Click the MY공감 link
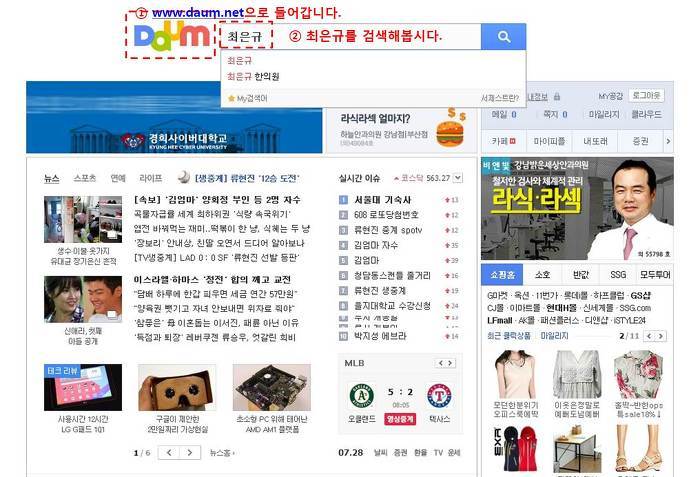Image resolution: width=700 pixels, height=477 pixels. [x=610, y=96]
